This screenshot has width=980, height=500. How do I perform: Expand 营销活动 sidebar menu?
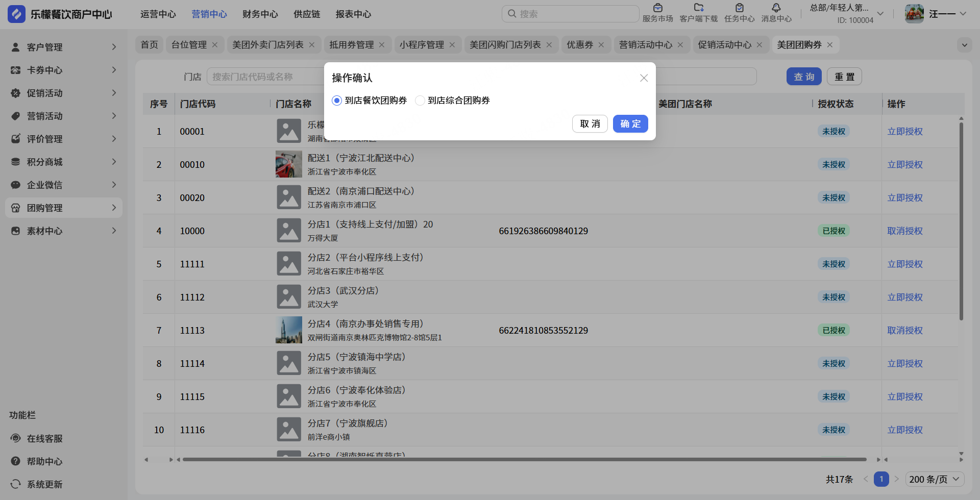[x=64, y=116]
